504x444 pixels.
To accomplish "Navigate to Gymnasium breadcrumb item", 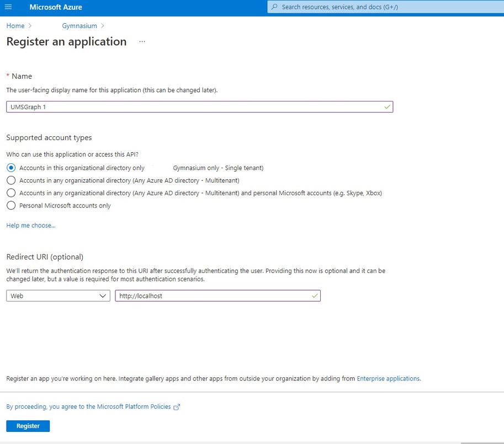I will 79,26.
